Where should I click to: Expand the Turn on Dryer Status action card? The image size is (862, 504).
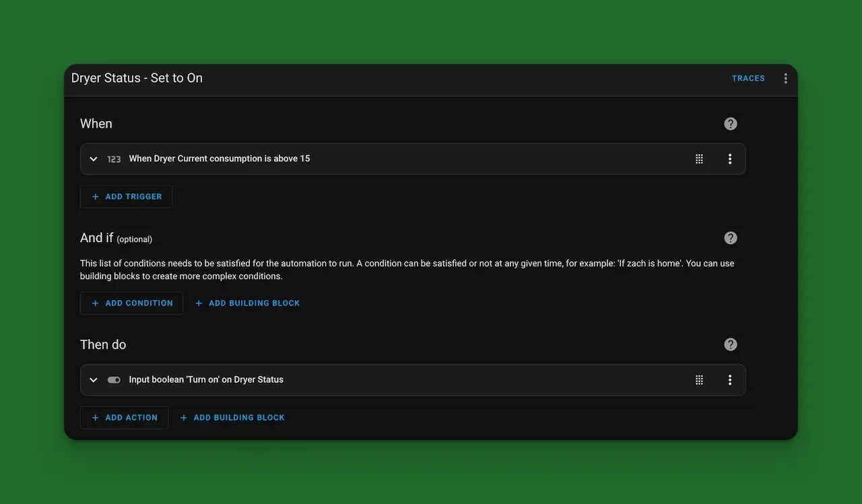pos(93,380)
